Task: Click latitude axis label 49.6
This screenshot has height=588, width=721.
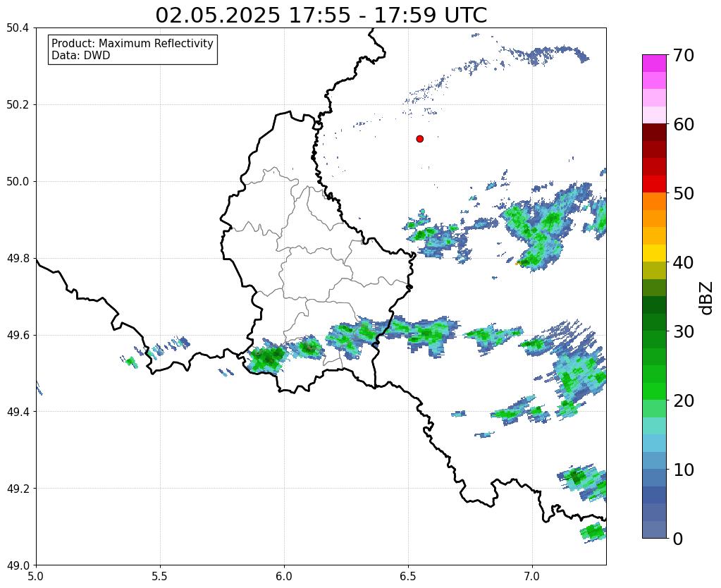Action: [18, 335]
